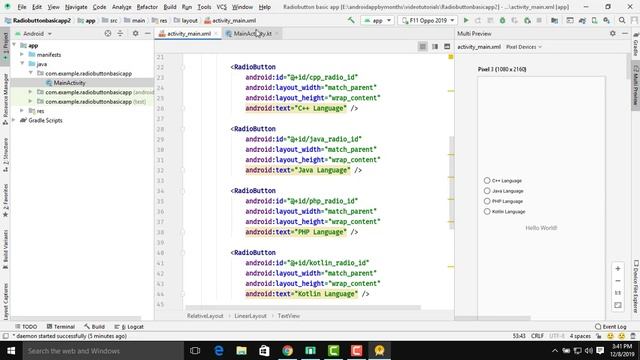Switch to the MainActivity.kt editor tab
This screenshot has width=640, height=360.
[252, 33]
